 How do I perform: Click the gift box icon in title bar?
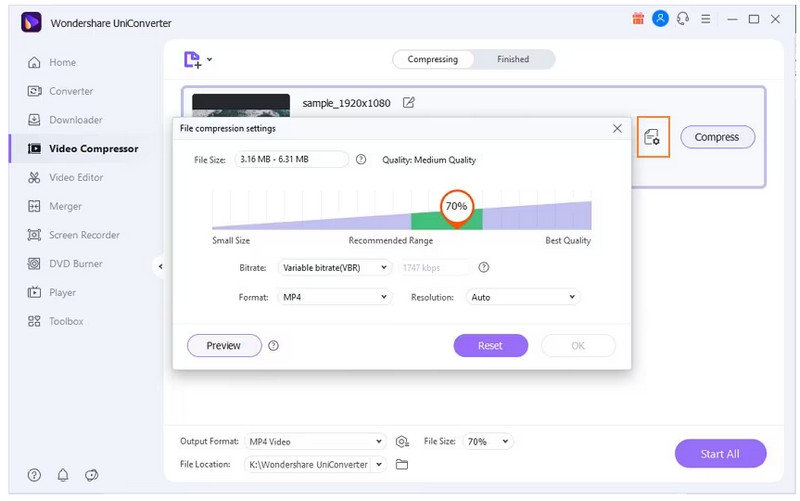click(638, 19)
